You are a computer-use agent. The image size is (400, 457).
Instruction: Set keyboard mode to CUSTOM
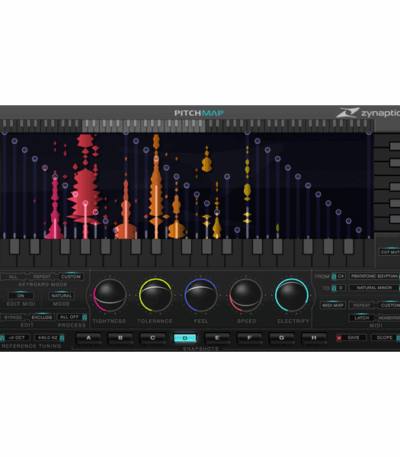click(x=71, y=277)
